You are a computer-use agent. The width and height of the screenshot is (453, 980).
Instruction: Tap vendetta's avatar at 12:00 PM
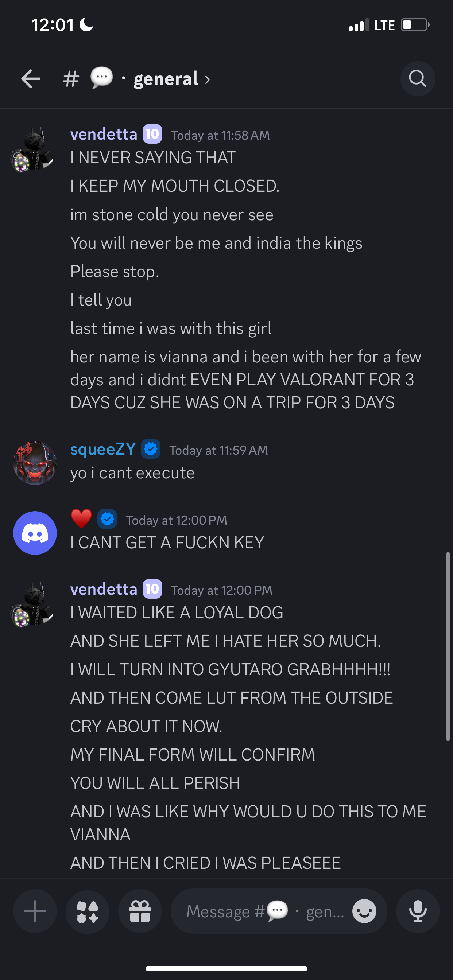coord(33,604)
